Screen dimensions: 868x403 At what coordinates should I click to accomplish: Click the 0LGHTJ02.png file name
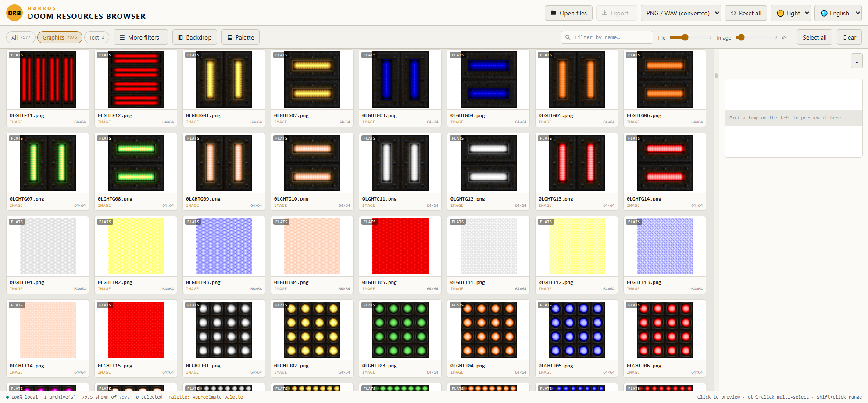[x=291, y=366]
